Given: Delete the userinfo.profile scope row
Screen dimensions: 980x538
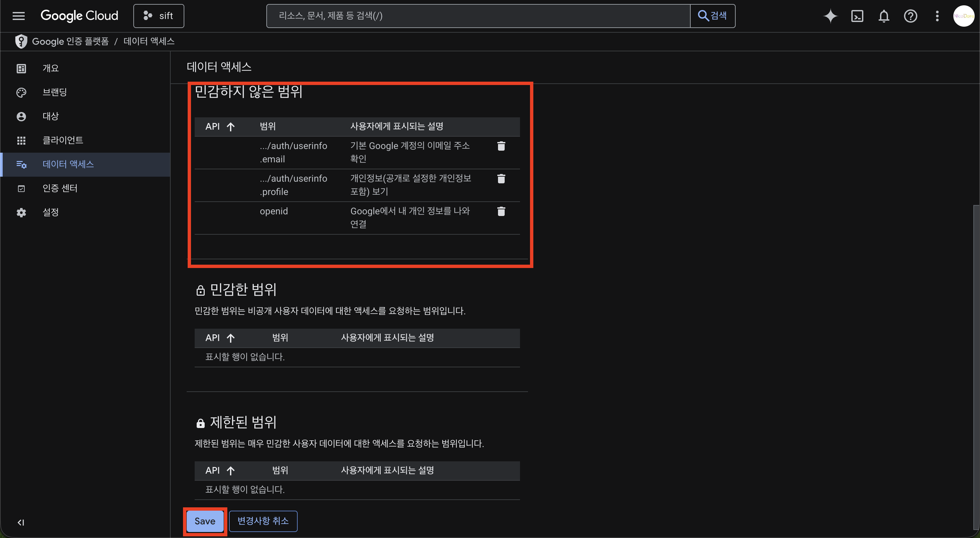Looking at the screenshot, I should [x=501, y=179].
